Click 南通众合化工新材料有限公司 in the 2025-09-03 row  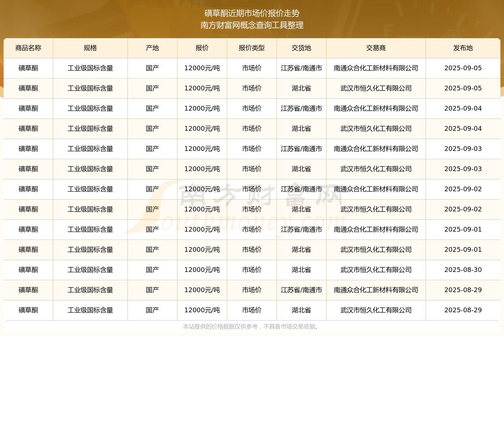pyautogui.click(x=376, y=149)
